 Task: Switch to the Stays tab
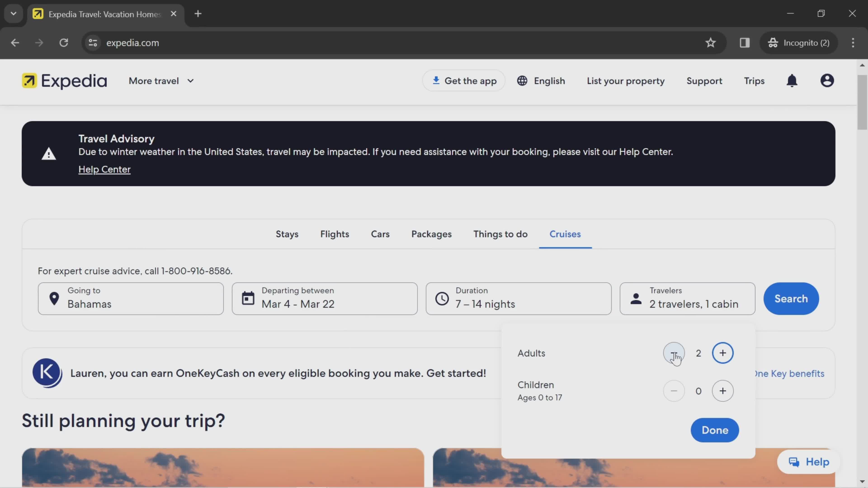tap(287, 234)
